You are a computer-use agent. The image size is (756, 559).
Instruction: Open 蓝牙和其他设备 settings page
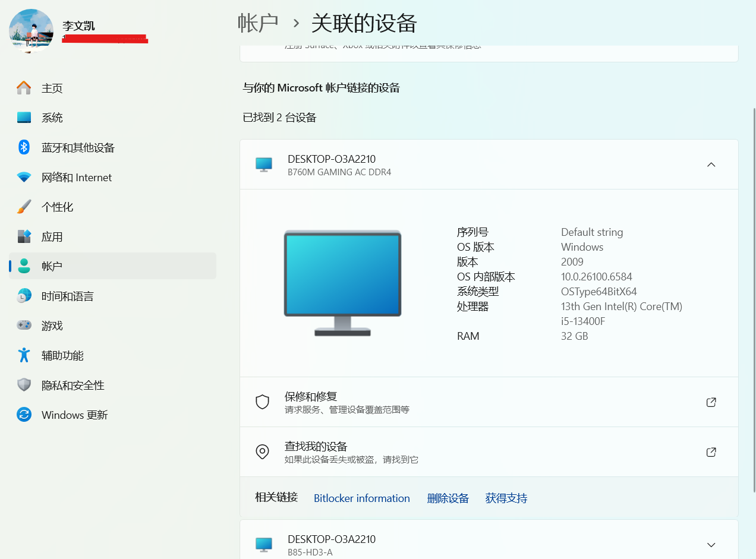112,147
